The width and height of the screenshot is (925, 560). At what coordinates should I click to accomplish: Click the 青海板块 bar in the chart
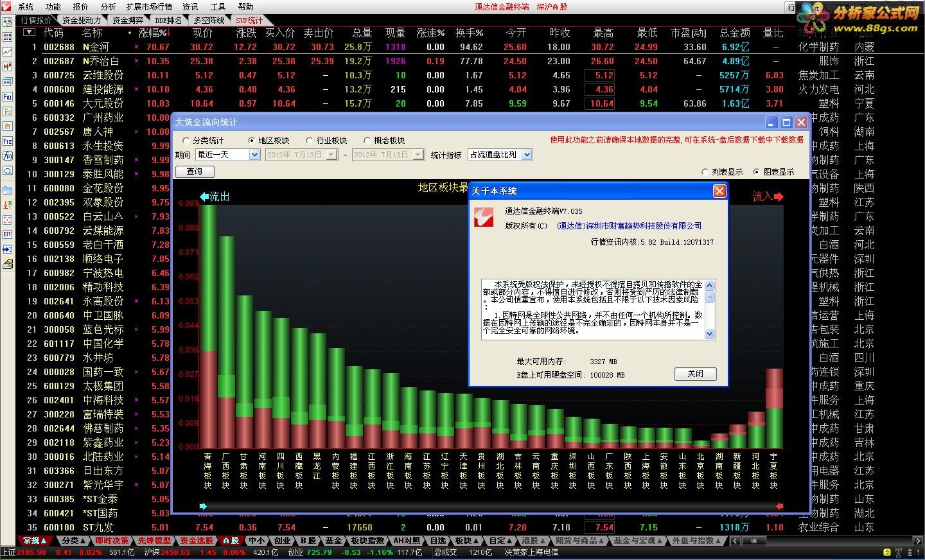click(207, 326)
